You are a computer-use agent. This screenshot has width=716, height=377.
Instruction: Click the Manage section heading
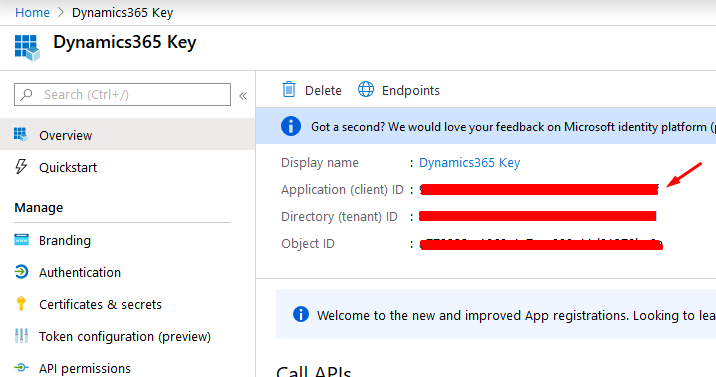39,208
